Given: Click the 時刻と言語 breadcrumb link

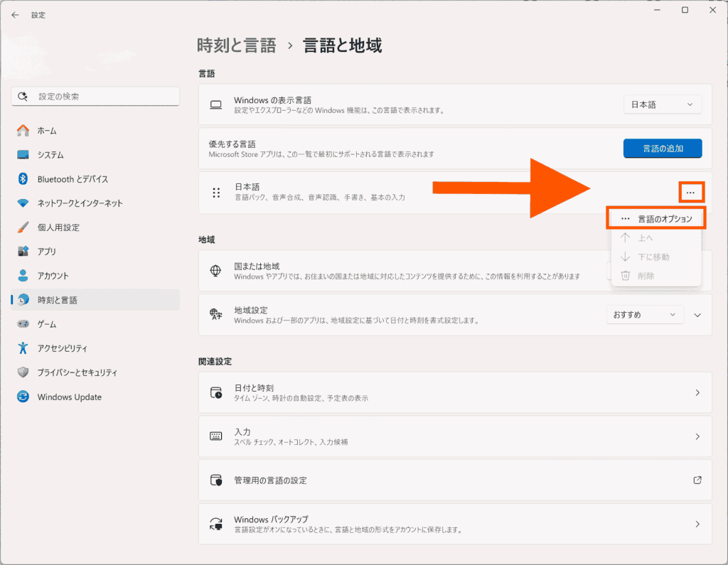Looking at the screenshot, I should 236,45.
